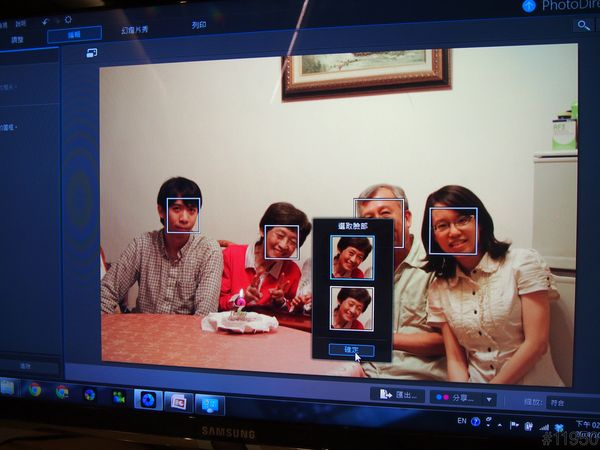This screenshot has height=450, width=600.
Task: Switch to the 調整 (Adjust) tab
Action: [17, 40]
